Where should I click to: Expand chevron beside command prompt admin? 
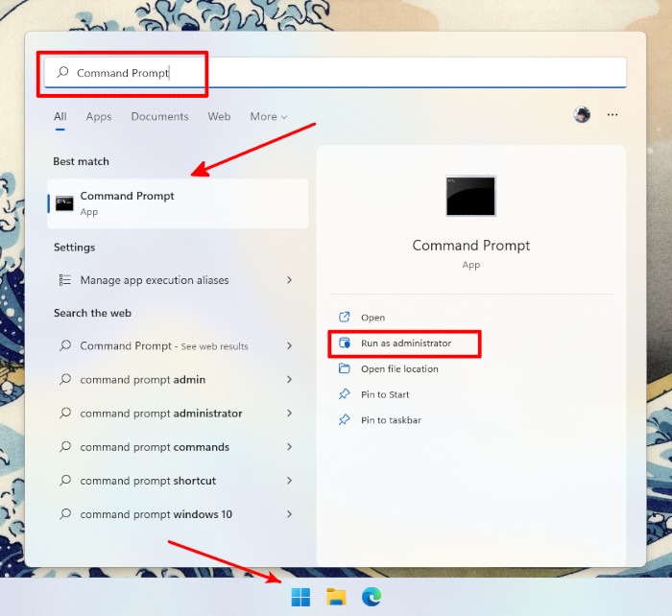(x=289, y=380)
